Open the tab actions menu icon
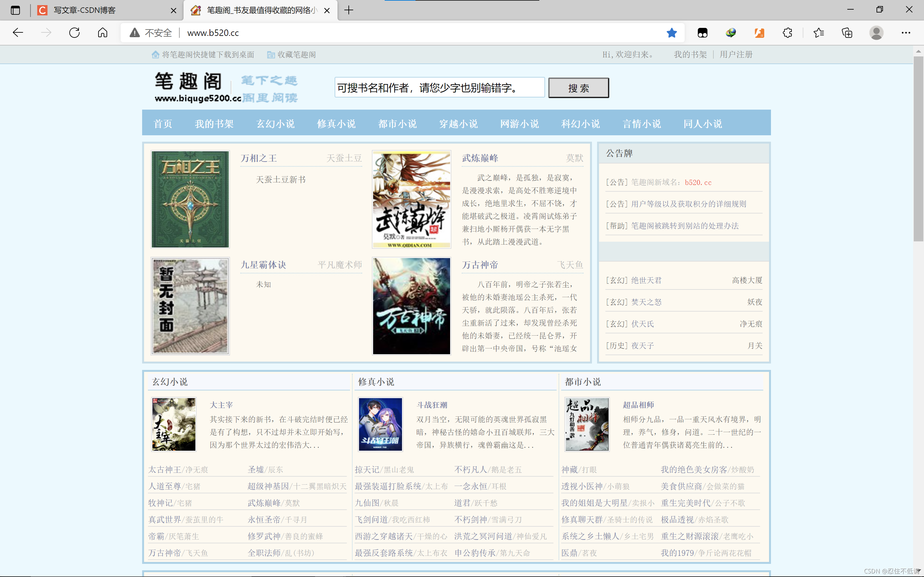This screenshot has width=924, height=577. pyautogui.click(x=15, y=10)
